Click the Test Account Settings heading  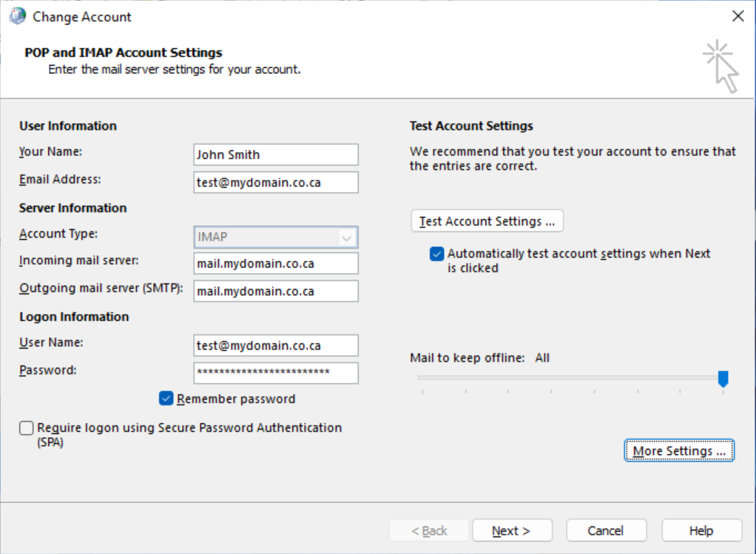(x=471, y=126)
